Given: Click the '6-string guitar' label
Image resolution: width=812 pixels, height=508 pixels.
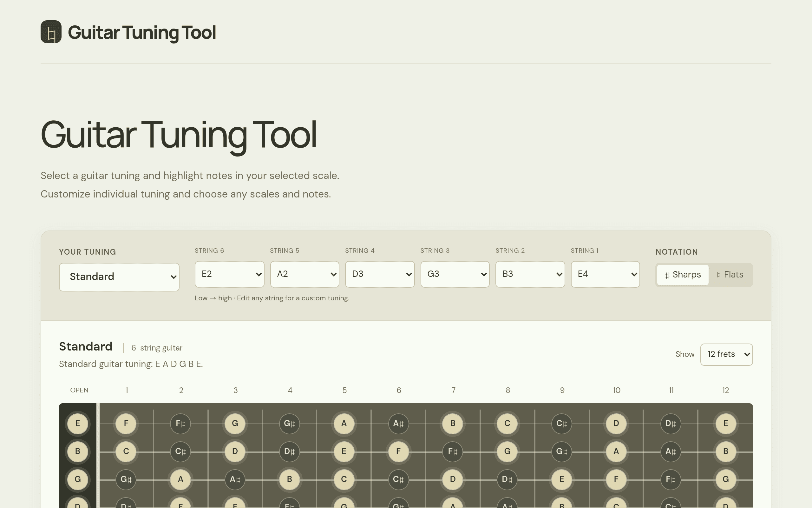Looking at the screenshot, I should tap(157, 348).
